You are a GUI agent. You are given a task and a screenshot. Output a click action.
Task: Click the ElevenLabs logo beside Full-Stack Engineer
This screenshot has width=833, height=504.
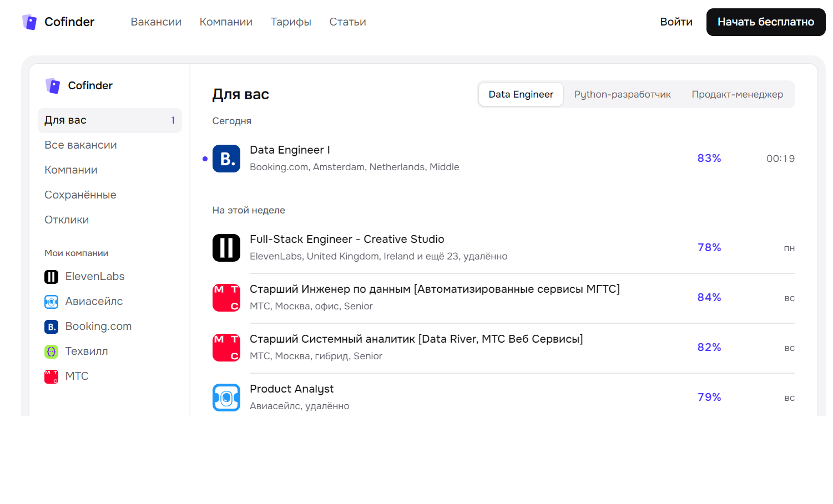(x=226, y=248)
